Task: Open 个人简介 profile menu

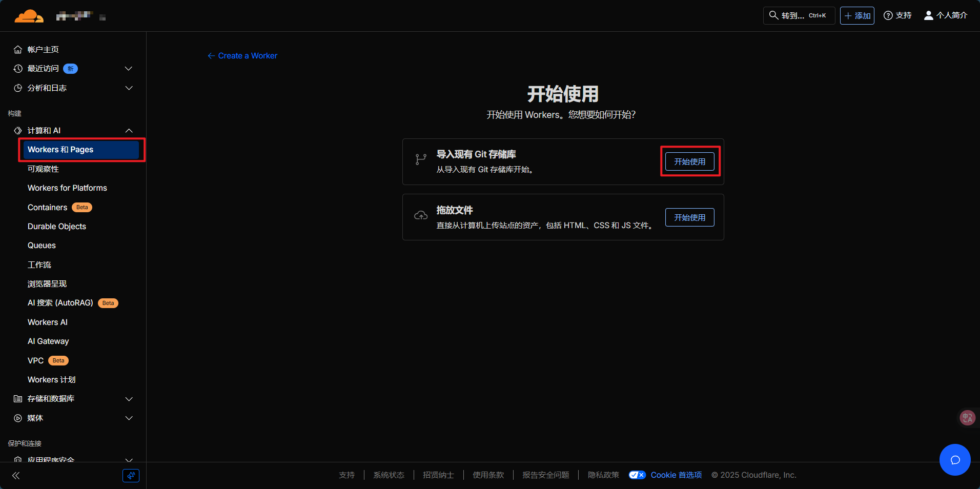Action: pos(946,15)
